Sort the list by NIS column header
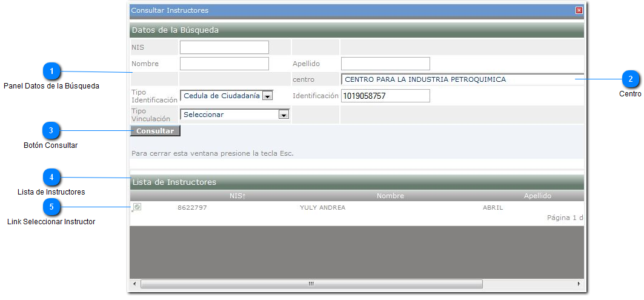This screenshot has width=644, height=300. point(237,196)
